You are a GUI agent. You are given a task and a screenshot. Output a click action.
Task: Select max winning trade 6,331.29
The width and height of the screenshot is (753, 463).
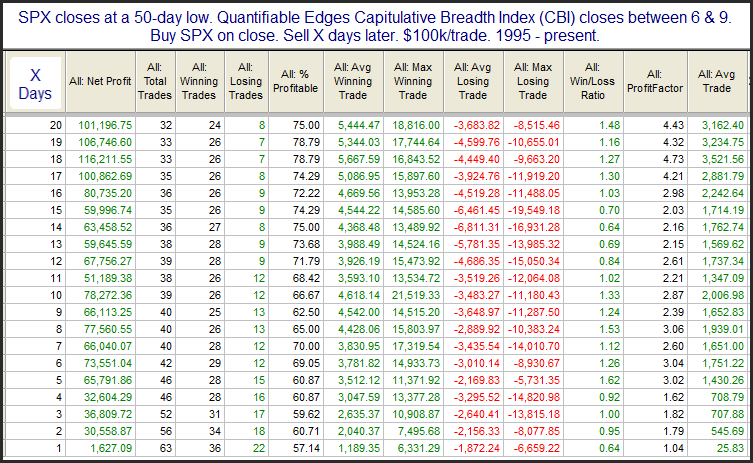tap(419, 448)
